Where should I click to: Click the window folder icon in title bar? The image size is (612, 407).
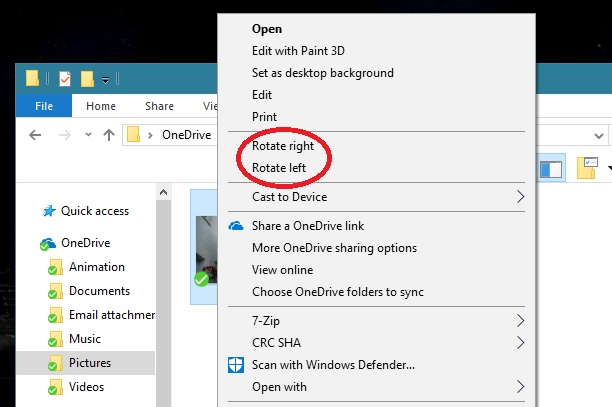click(32, 78)
